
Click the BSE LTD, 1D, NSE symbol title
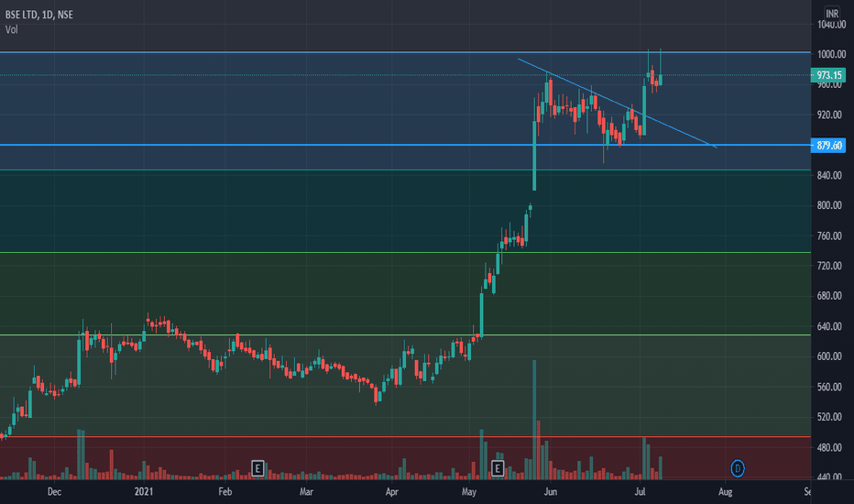pyautogui.click(x=39, y=15)
